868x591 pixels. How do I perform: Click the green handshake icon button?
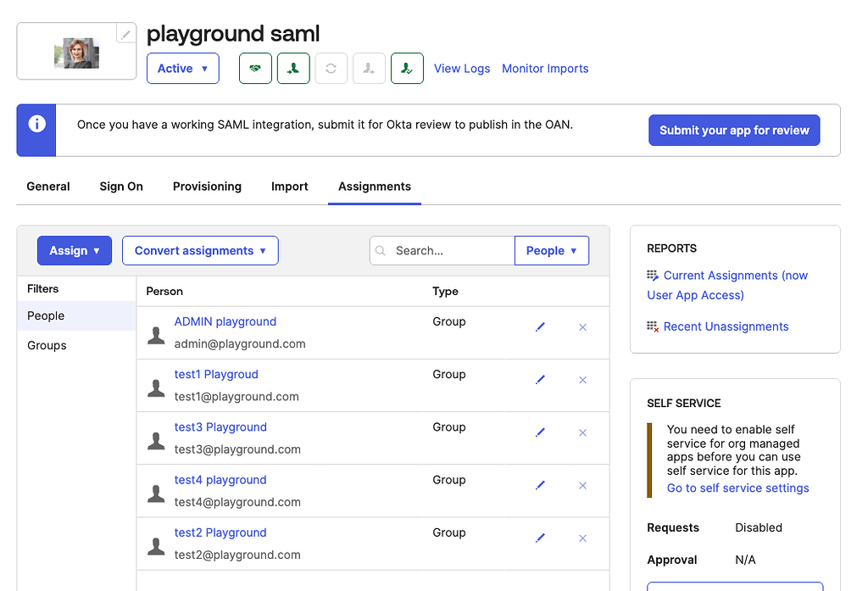point(255,69)
